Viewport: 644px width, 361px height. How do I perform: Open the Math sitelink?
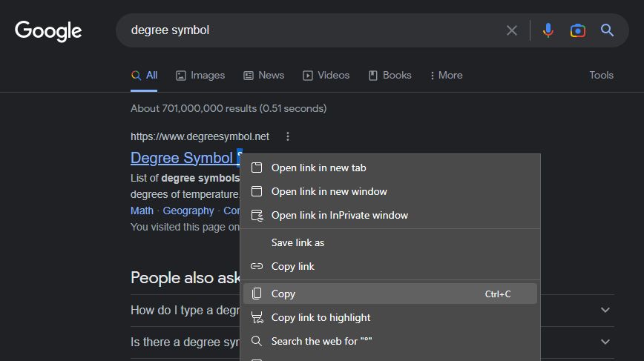pyautogui.click(x=142, y=211)
